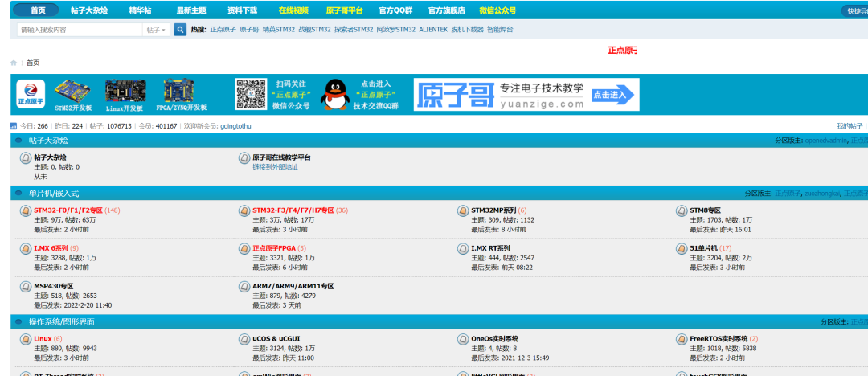Viewport: 868px width, 376px height.
Task: Open the 在线视频 navigation menu item
Action: tap(293, 10)
